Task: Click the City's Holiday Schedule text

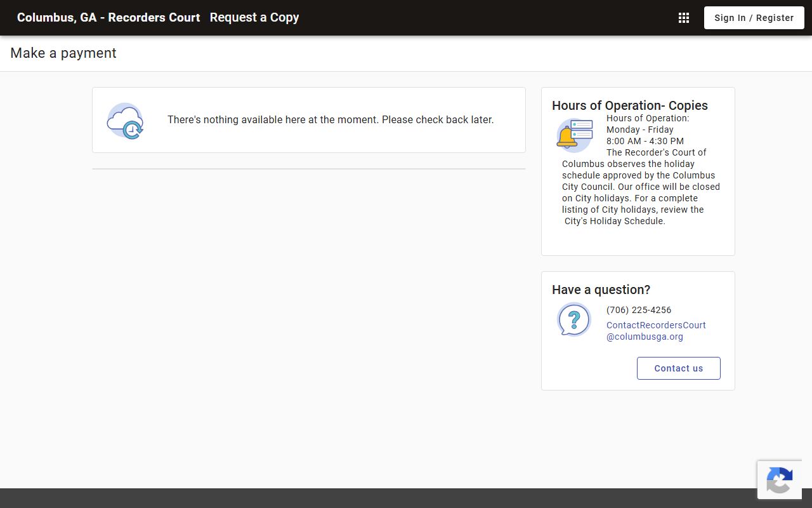Action: coord(615,221)
